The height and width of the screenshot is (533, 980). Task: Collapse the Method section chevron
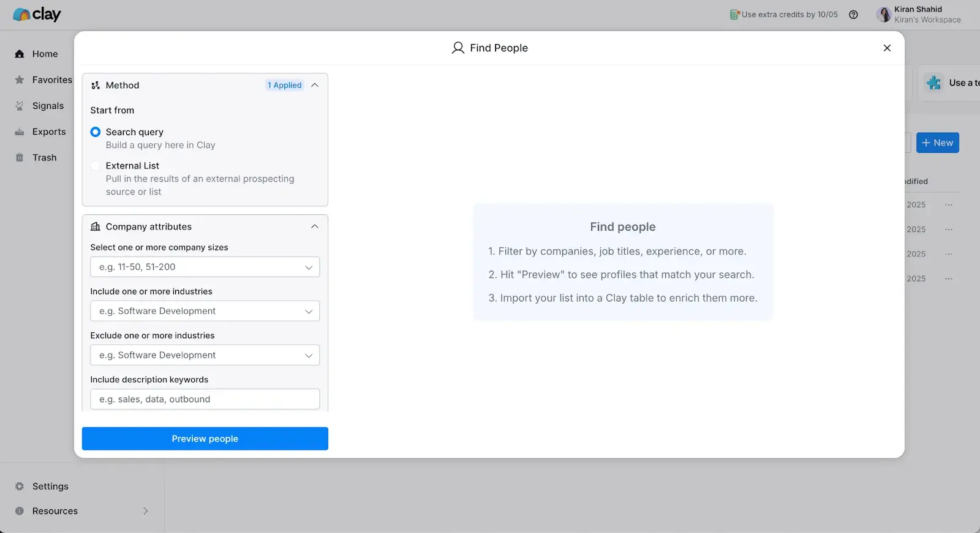pos(315,86)
